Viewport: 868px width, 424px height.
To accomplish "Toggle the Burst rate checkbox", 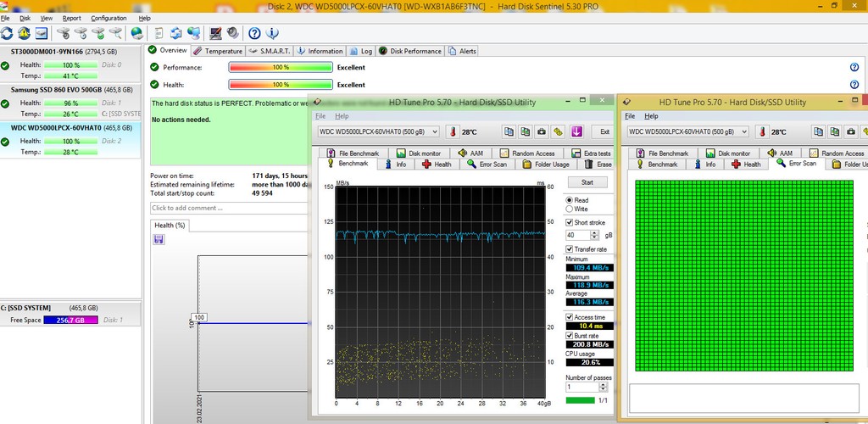I will pos(569,336).
